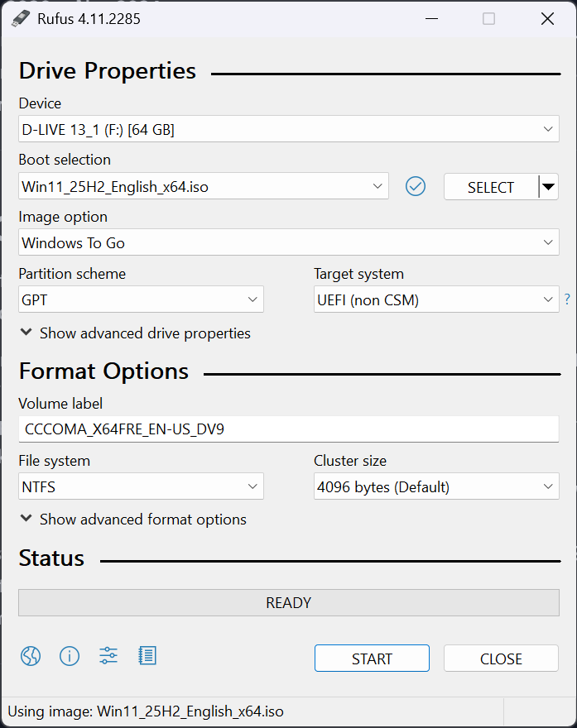Open the Device dropdown
The image size is (577, 728).
(x=288, y=129)
